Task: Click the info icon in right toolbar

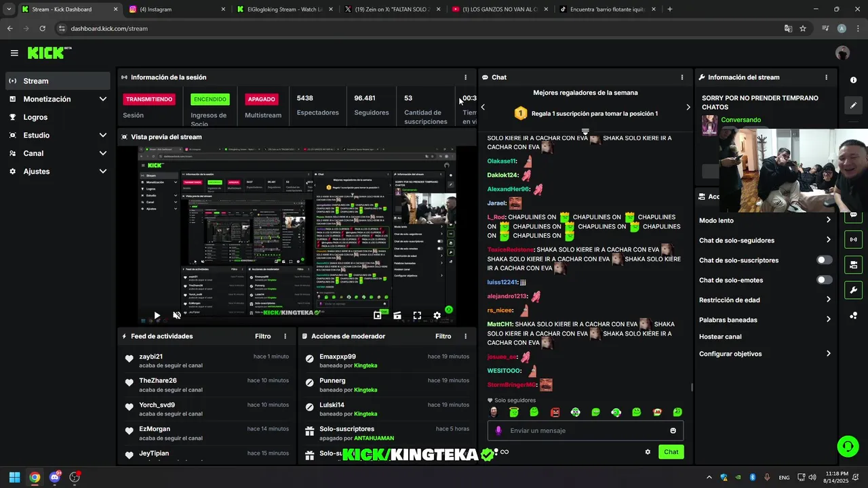Action: [853, 80]
